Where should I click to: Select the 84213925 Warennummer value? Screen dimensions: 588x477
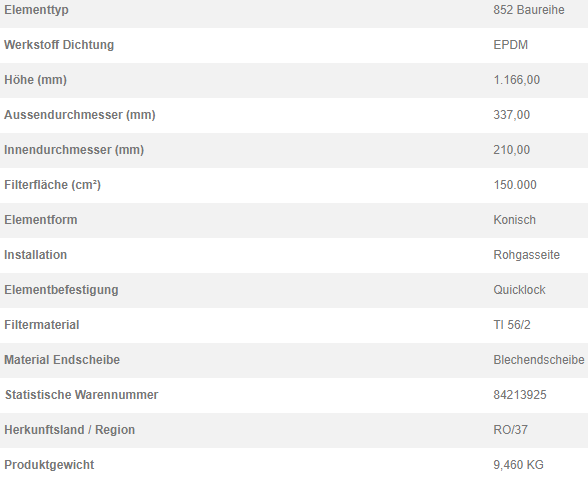click(x=520, y=395)
